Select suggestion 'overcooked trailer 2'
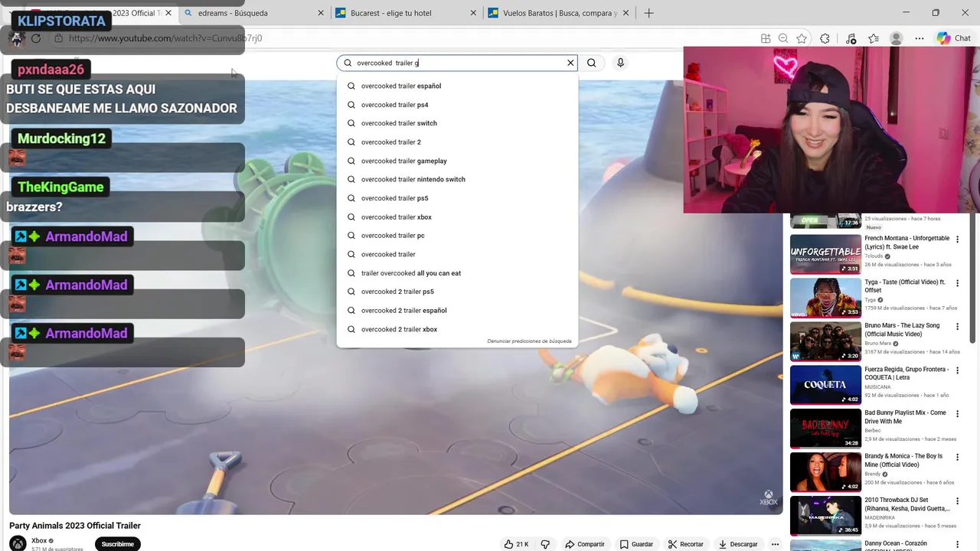Image resolution: width=980 pixels, height=551 pixels. [457, 142]
